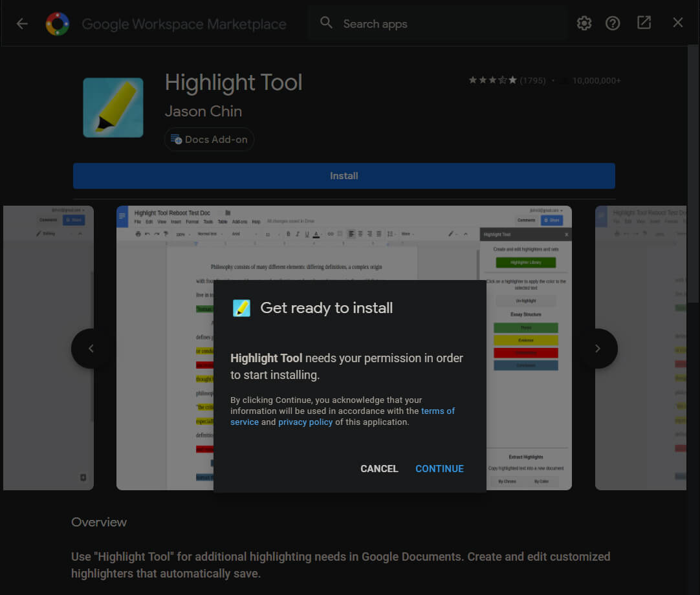Click CANCEL in the install dialog
This screenshot has width=700, height=595.
379,469
